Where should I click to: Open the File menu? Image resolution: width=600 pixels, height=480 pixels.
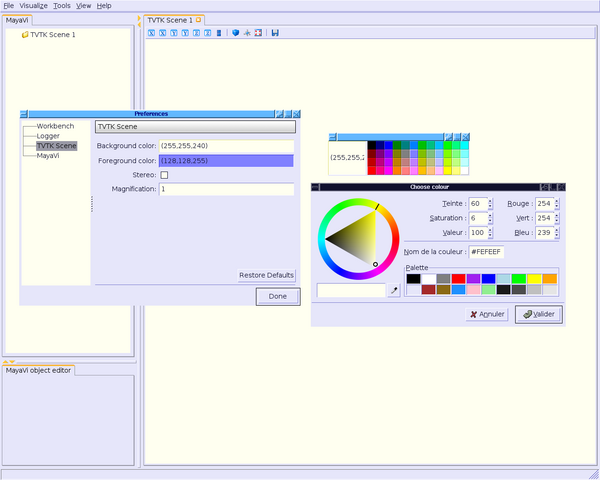click(8, 6)
